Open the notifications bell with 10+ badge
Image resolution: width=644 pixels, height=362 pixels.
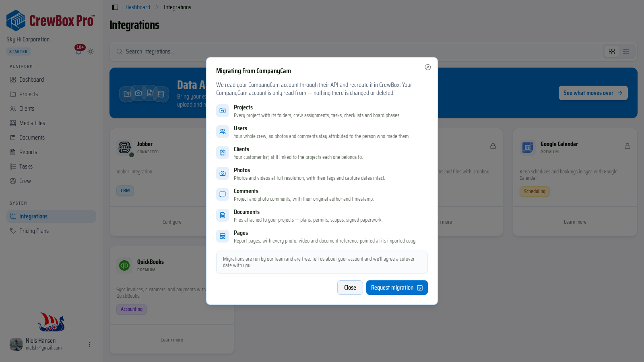pos(79,51)
